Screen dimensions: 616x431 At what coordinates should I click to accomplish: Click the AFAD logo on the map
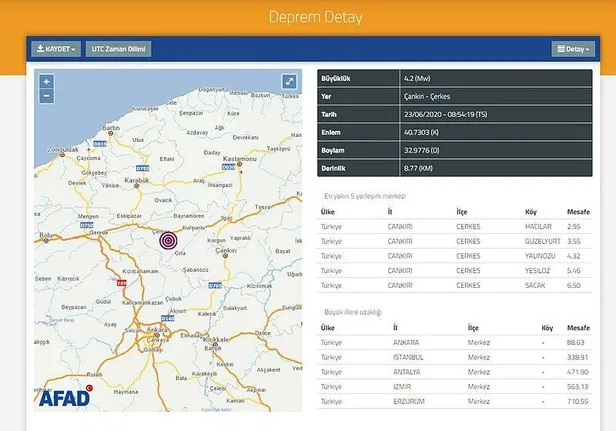point(66,397)
